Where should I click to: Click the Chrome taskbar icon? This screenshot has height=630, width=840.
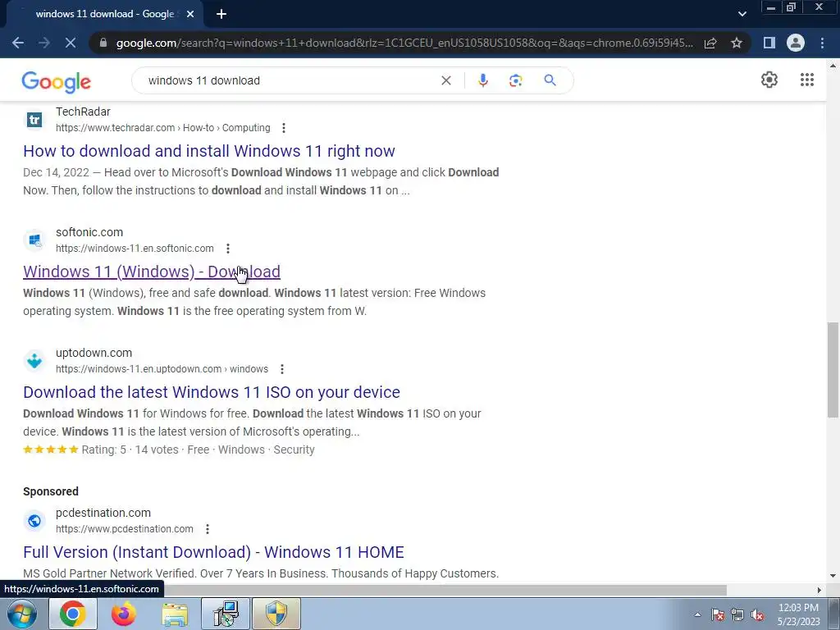[73, 614]
